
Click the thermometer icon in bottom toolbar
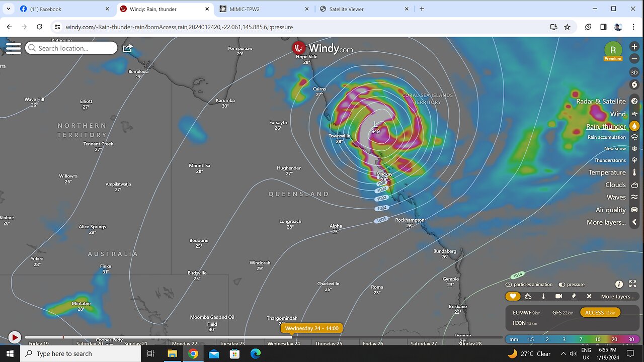(x=543, y=296)
